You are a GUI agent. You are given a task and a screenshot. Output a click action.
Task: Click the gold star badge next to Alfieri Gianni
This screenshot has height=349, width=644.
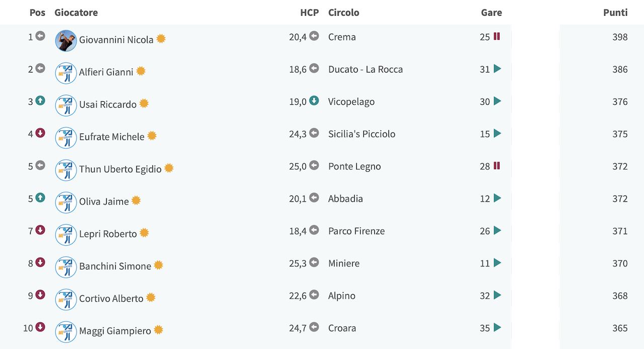pos(141,71)
